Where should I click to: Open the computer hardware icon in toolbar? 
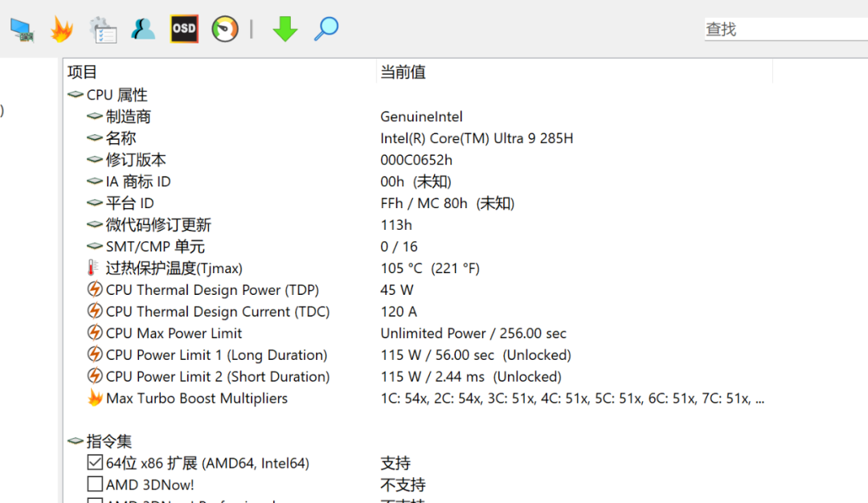(x=23, y=29)
